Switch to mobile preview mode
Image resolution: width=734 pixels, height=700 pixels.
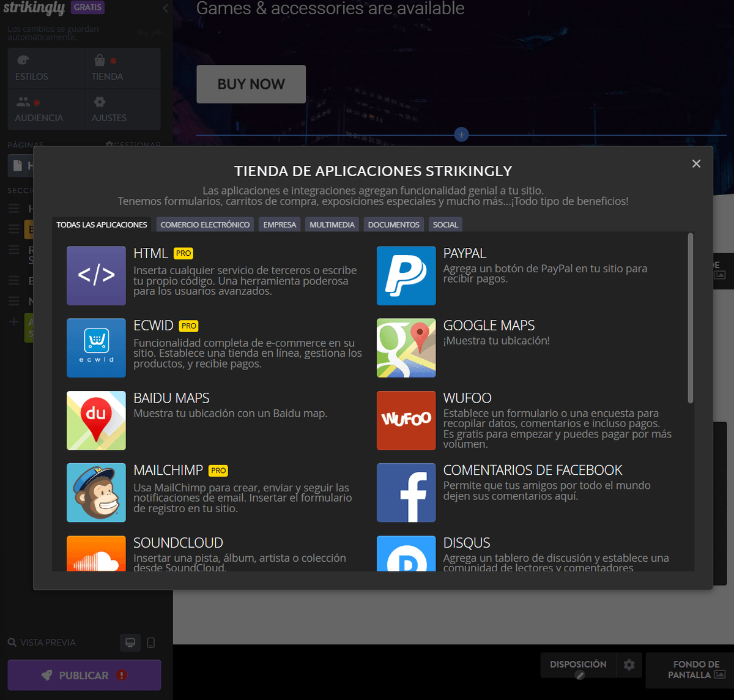click(x=151, y=642)
